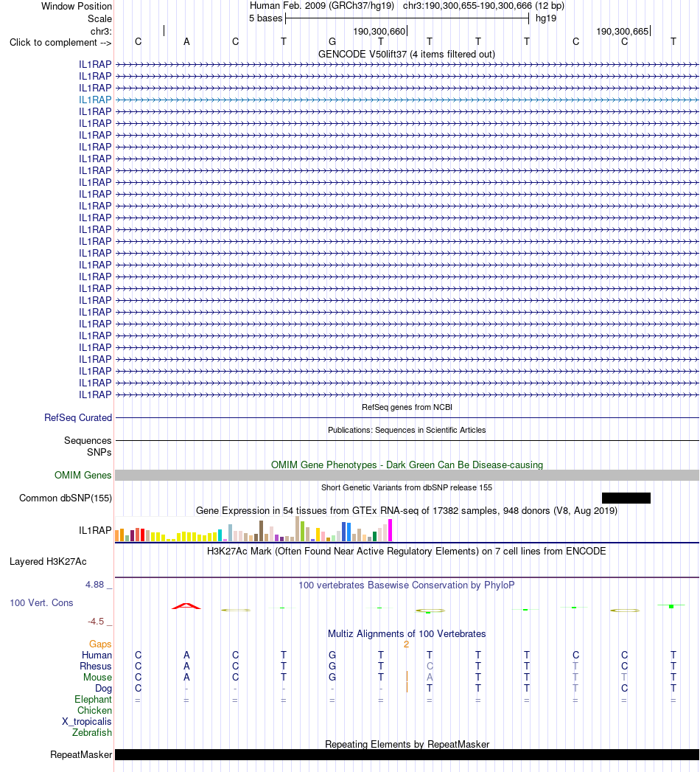The height and width of the screenshot is (772, 700).
Task: Open the 100 Vert. Cons track label
Action: [x=41, y=602]
